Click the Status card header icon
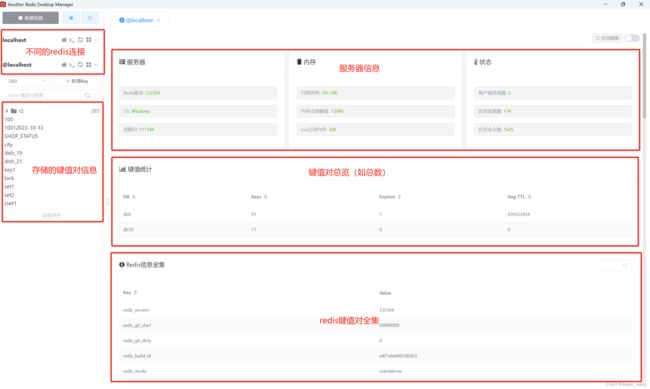650x389 pixels. [476, 62]
